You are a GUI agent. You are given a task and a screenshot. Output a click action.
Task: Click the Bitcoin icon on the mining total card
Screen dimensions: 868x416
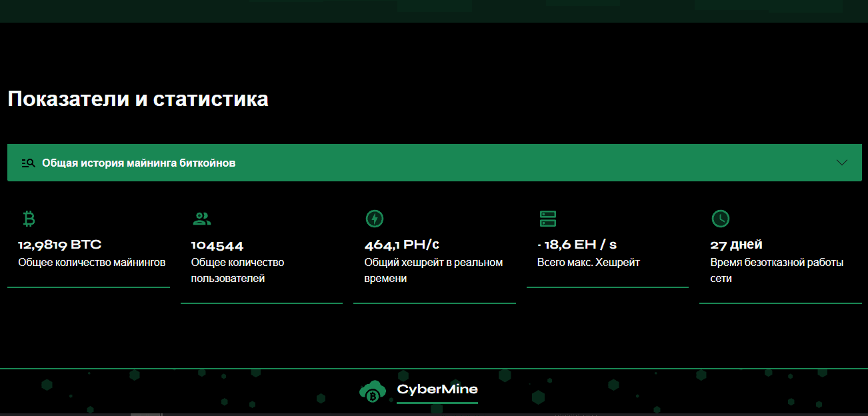tap(27, 218)
